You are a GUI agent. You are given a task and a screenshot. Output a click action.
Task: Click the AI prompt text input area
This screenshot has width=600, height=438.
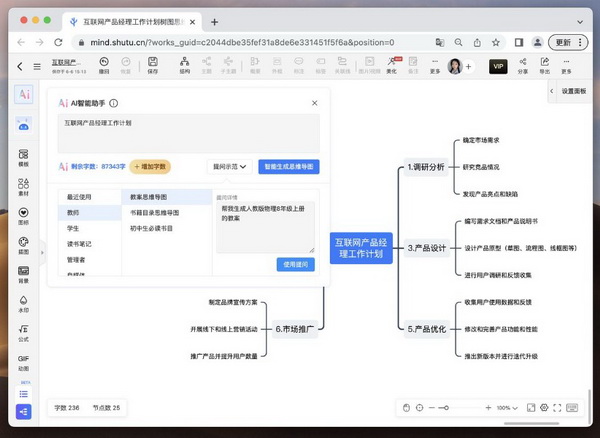(x=189, y=134)
